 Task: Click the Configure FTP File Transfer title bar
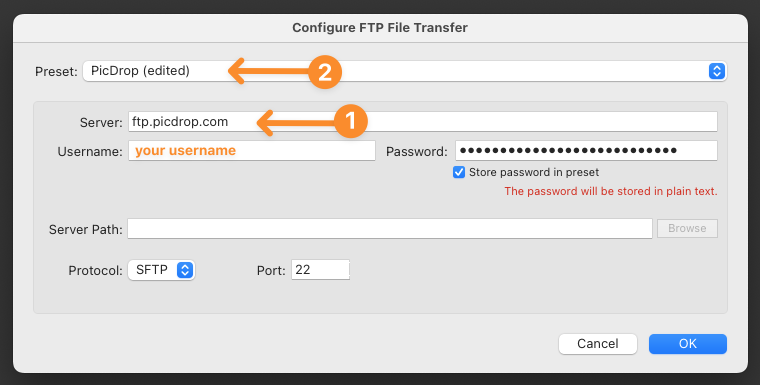[380, 28]
